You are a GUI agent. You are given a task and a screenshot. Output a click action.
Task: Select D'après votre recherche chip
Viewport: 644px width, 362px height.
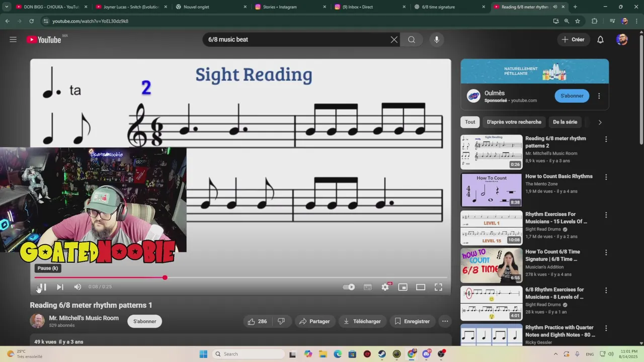point(514,122)
